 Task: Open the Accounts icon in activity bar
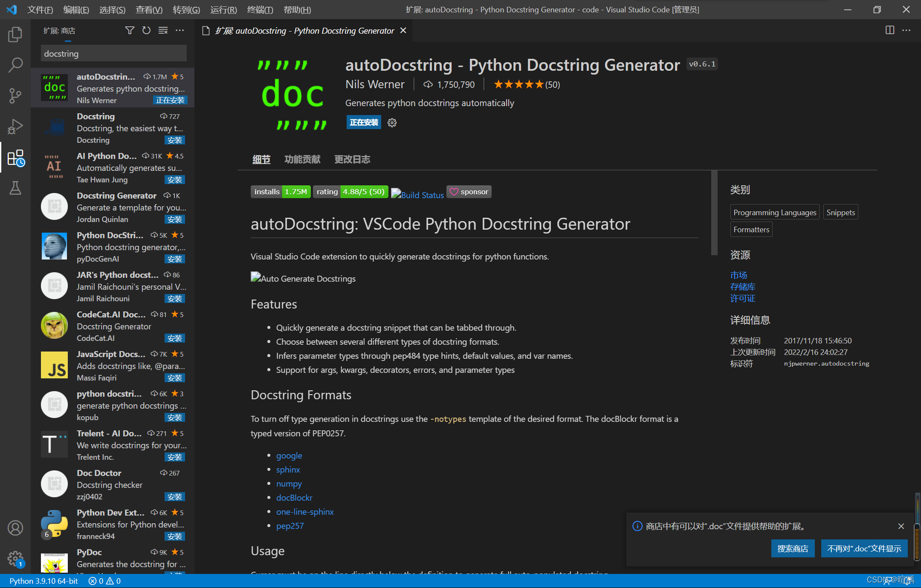click(x=15, y=528)
